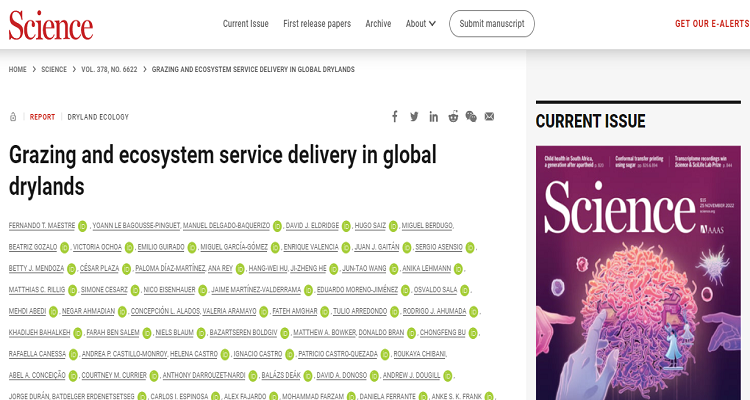Open Current Issue menu item

pyautogui.click(x=246, y=23)
